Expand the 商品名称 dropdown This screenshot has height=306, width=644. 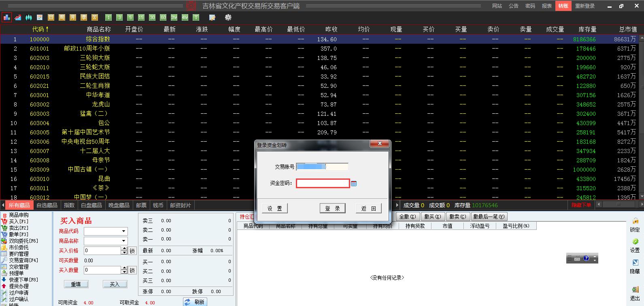click(123, 241)
